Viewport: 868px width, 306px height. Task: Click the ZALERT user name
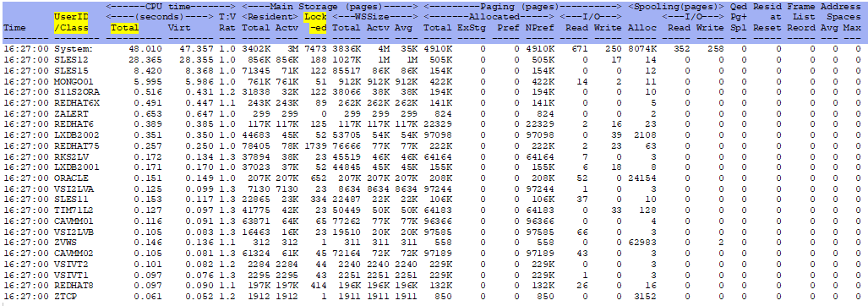click(68, 113)
